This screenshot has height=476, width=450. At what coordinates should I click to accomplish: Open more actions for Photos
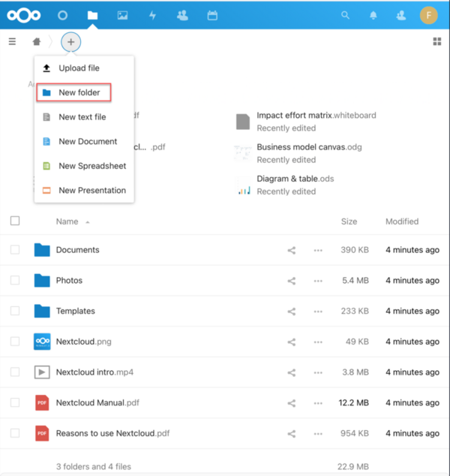[318, 281]
